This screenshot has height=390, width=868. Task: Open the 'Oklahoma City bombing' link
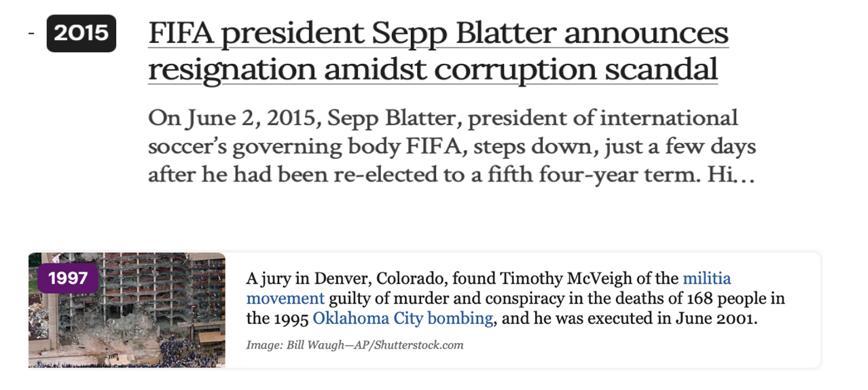coord(403,318)
